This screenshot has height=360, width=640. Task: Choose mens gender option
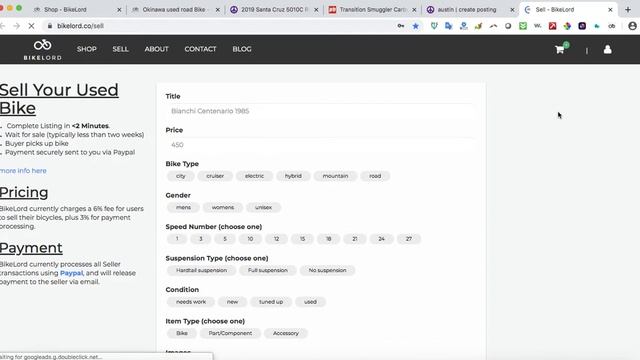pyautogui.click(x=183, y=207)
